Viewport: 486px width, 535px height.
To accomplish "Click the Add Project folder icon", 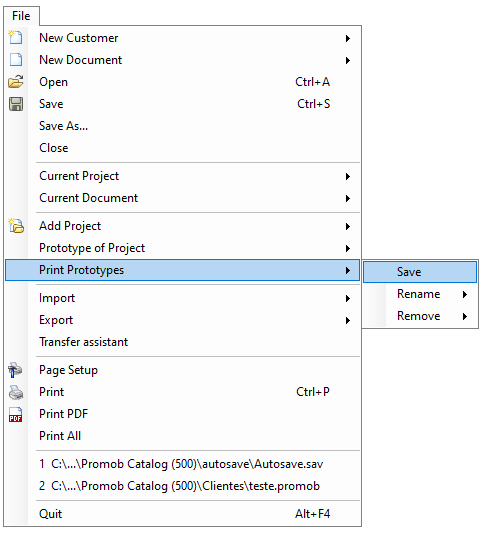I will [16, 226].
